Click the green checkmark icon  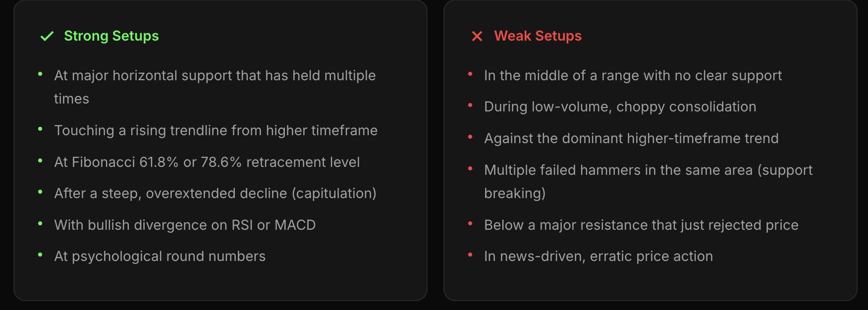pyautogui.click(x=47, y=36)
